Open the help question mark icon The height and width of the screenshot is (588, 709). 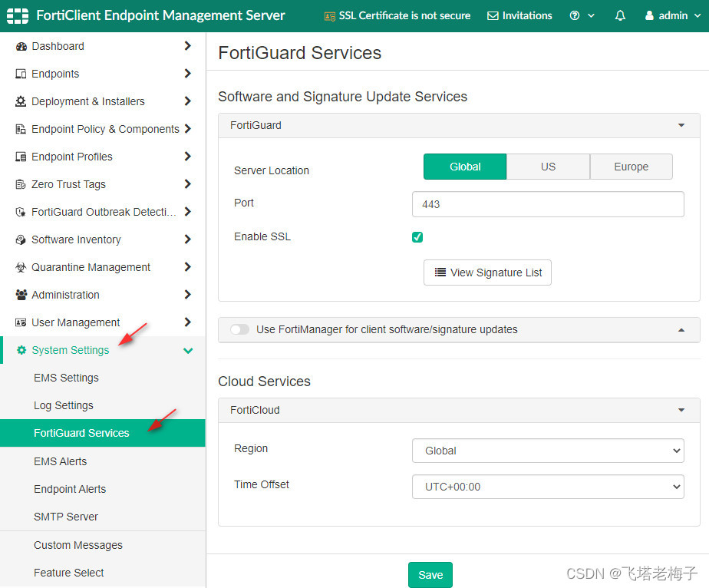point(574,15)
